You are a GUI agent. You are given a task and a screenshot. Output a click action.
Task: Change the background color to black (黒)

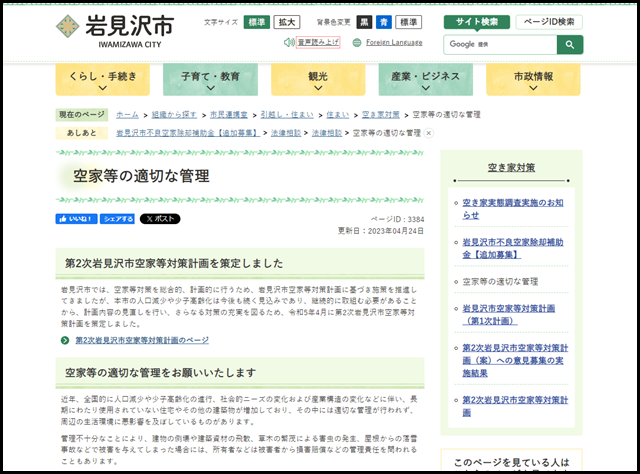(x=364, y=22)
